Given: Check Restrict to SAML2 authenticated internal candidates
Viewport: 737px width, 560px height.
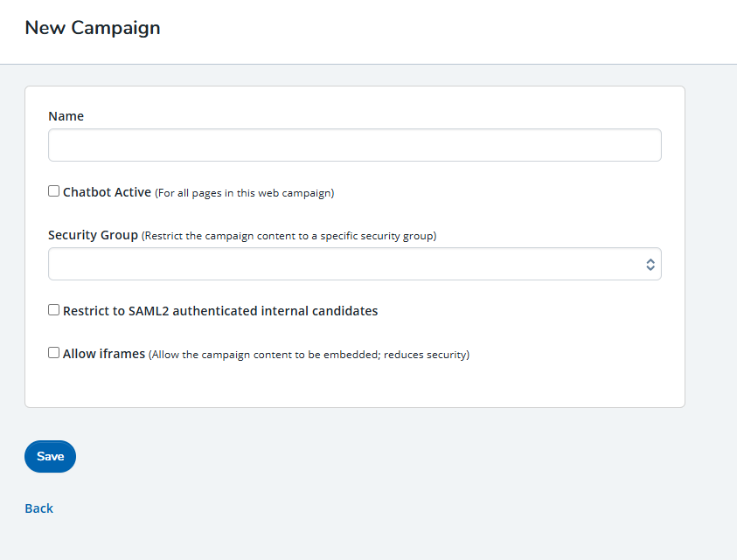Looking at the screenshot, I should click(53, 309).
